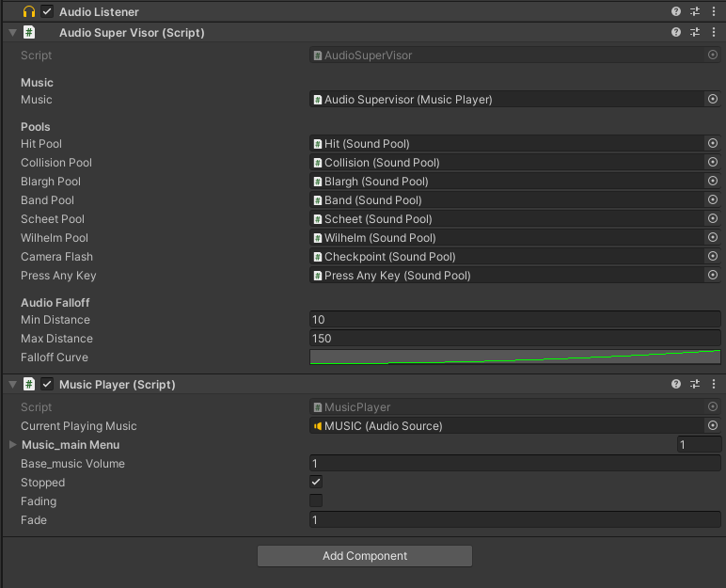Open the Falloff Curve editor

(x=514, y=358)
